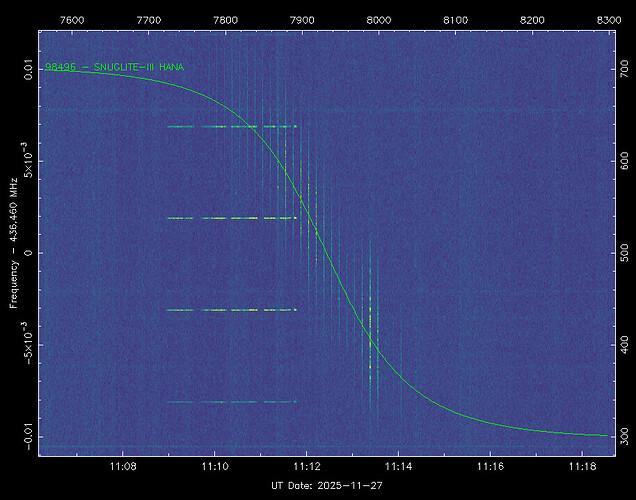This screenshot has height=500, width=636.
Task: Click the SNUGLITE-III HANA satellite label
Action: pyautogui.click(x=113, y=67)
